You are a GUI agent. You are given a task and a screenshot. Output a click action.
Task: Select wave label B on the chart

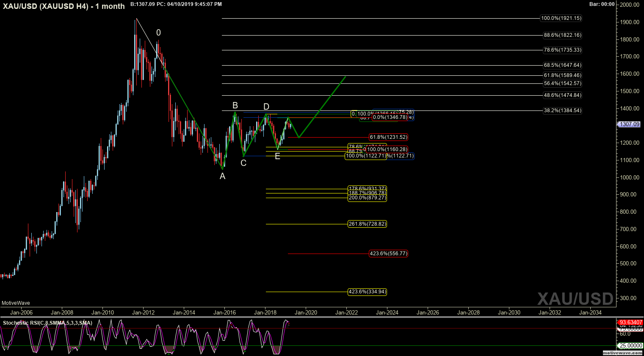[235, 105]
